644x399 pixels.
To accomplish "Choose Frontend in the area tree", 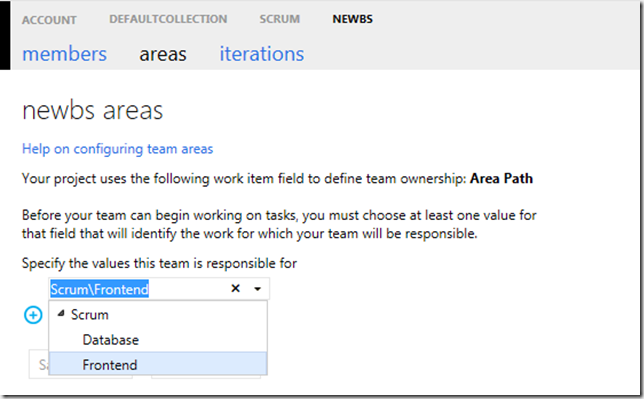I will click(158, 364).
